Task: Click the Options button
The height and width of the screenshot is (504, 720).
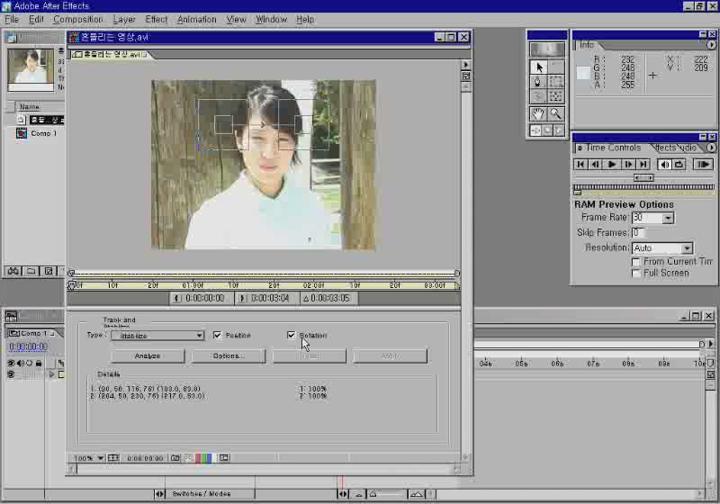Action: click(x=228, y=356)
